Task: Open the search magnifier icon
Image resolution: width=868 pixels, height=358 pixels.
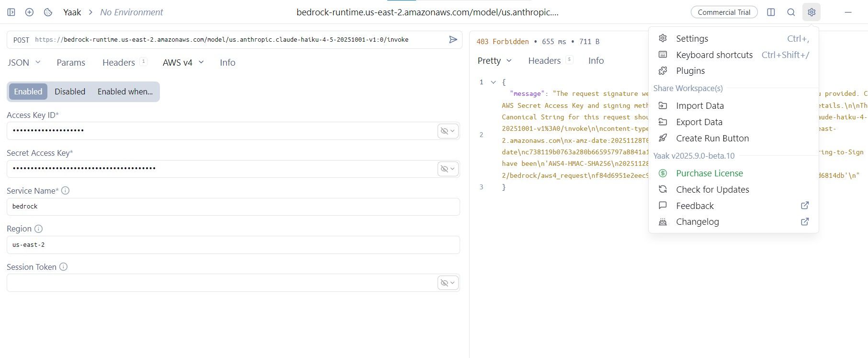Action: coord(791,12)
